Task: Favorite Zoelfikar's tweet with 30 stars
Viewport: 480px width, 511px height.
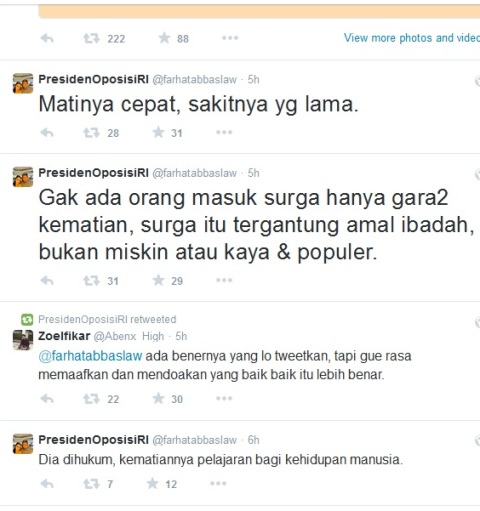Action: point(158,398)
